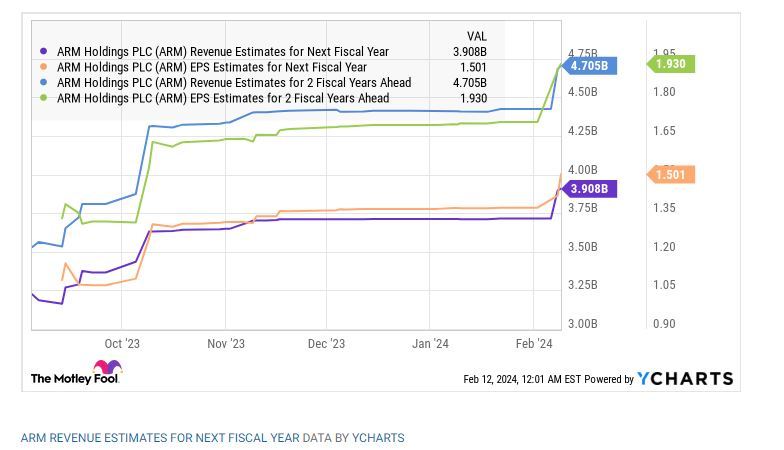Click green dot for EPS 2 Fiscal Years Ahead
Image resolution: width=784 pixels, height=450 pixels.
pyautogui.click(x=43, y=99)
